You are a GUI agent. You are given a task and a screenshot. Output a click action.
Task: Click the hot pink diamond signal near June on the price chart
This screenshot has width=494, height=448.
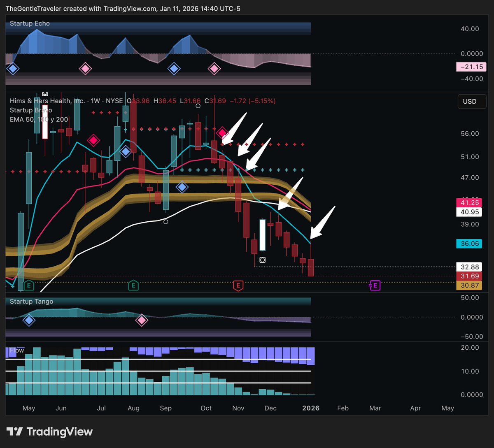[x=93, y=140]
